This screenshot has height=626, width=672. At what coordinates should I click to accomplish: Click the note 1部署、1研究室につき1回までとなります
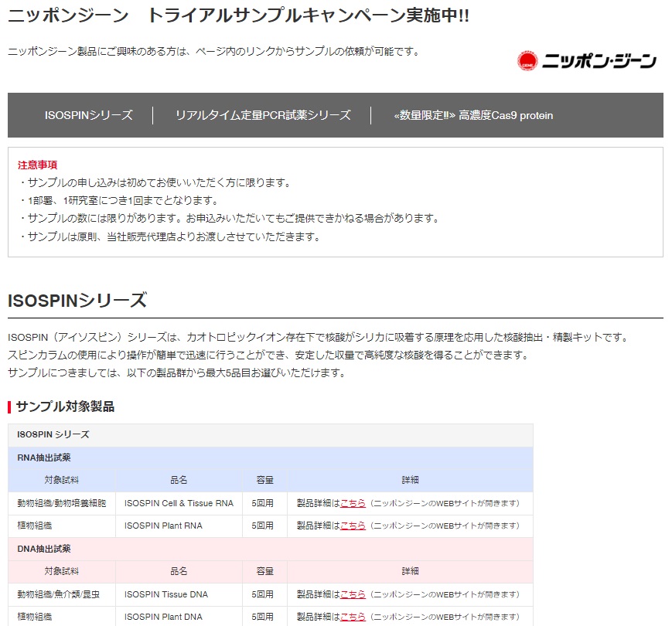pyautogui.click(x=120, y=200)
